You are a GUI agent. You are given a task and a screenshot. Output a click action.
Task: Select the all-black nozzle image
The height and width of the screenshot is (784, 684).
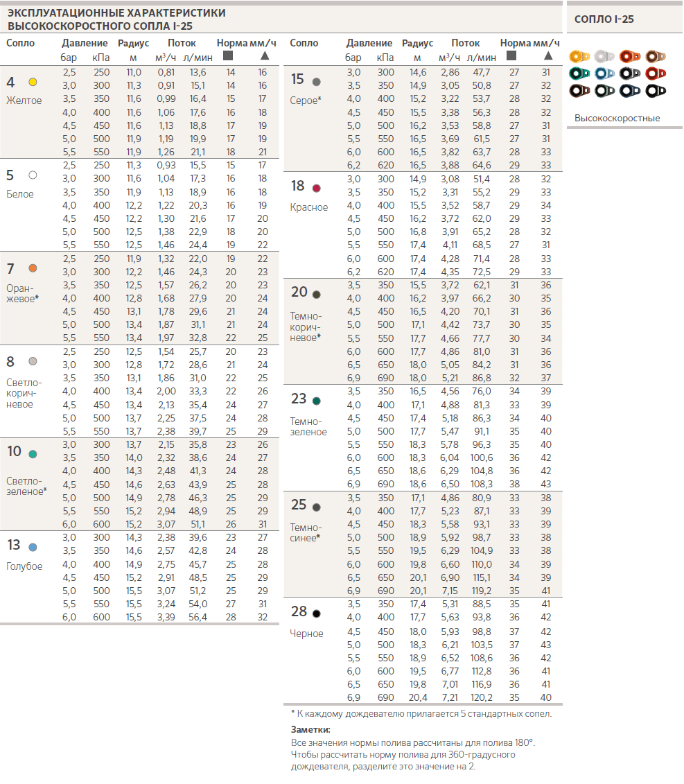(x=656, y=91)
